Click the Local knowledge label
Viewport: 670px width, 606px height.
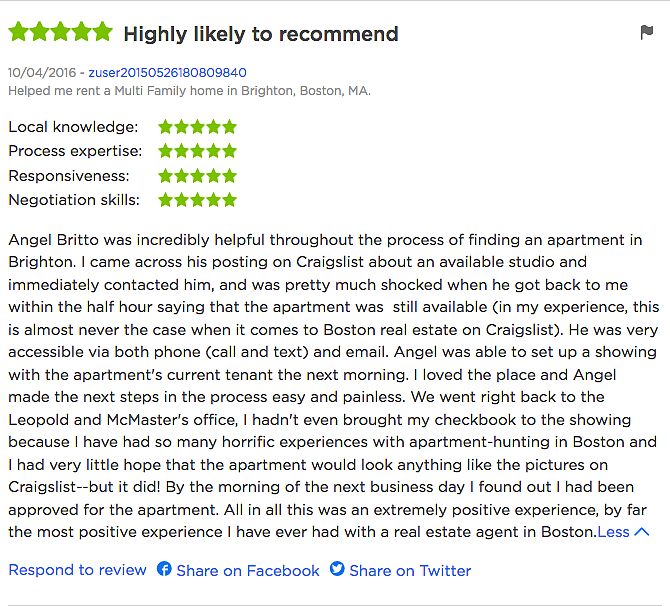tap(73, 127)
